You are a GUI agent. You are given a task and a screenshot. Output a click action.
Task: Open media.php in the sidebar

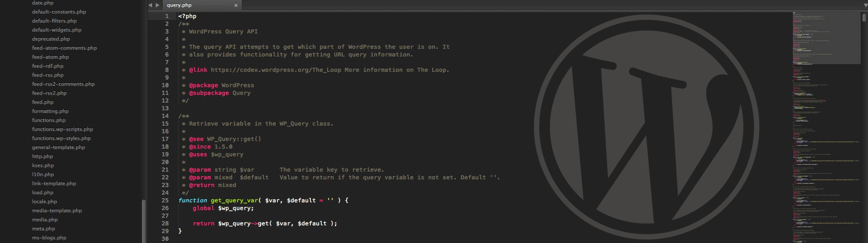pos(45,220)
